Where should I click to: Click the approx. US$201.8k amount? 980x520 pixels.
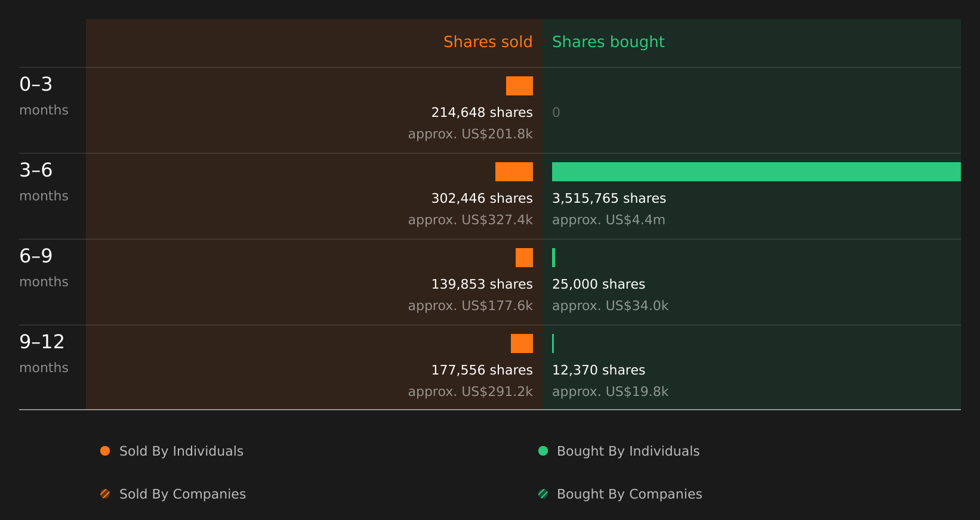470,134
